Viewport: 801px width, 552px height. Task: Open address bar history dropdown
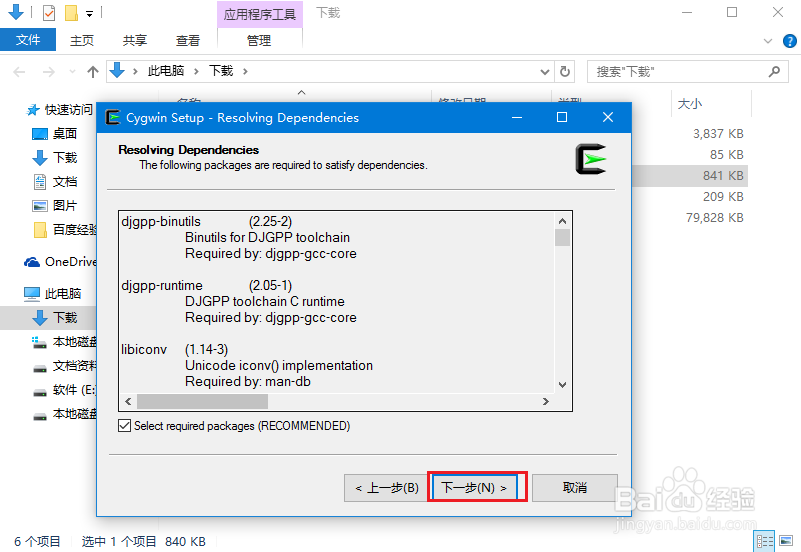tap(545, 72)
